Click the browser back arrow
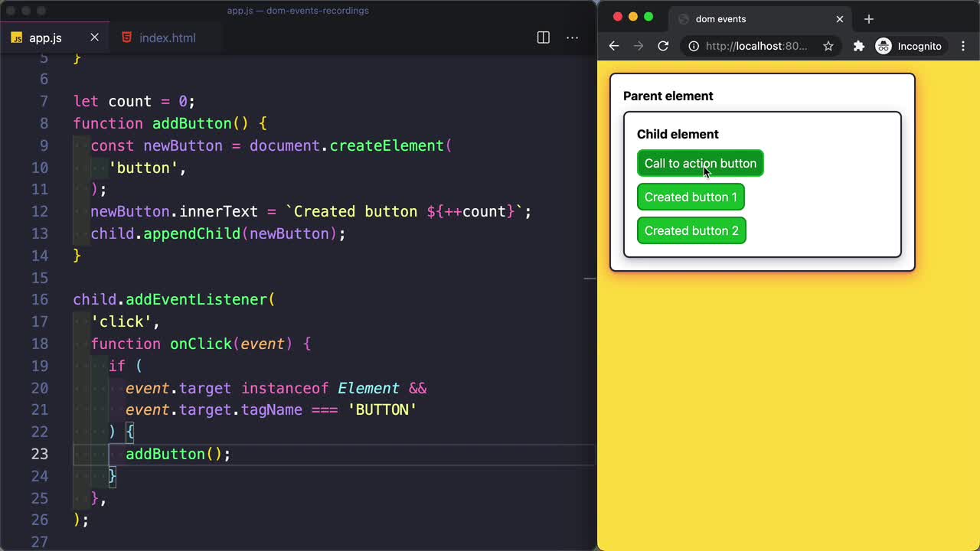Image resolution: width=980 pixels, height=551 pixels. click(613, 46)
